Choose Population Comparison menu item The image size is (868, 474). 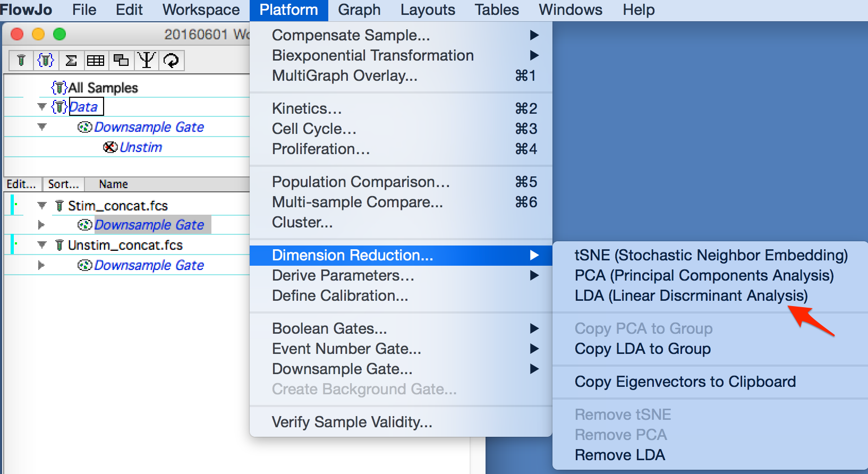click(401, 182)
